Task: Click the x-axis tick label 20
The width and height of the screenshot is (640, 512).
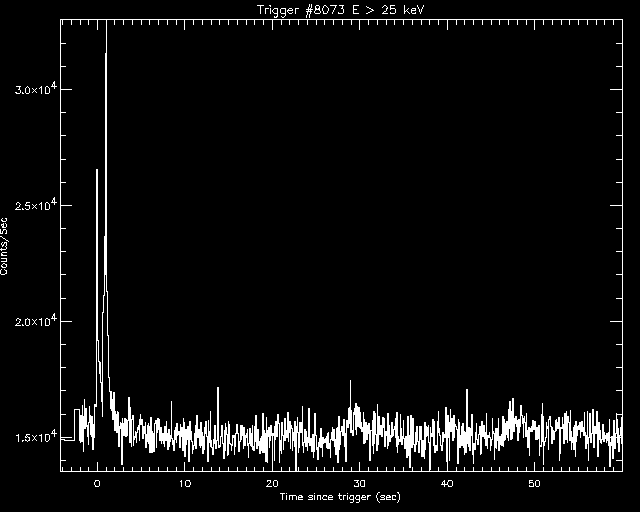Action: point(272,484)
